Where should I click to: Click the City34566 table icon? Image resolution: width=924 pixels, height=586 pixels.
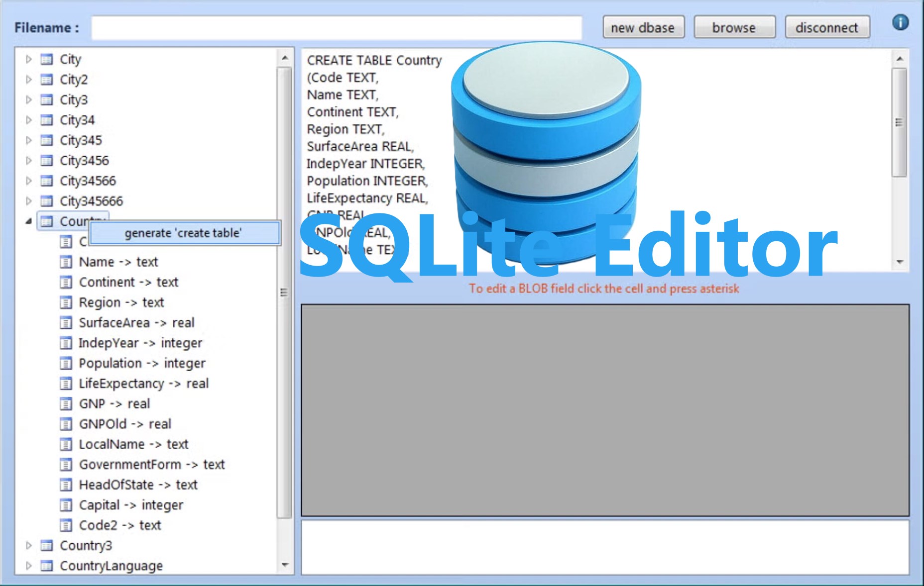point(46,181)
